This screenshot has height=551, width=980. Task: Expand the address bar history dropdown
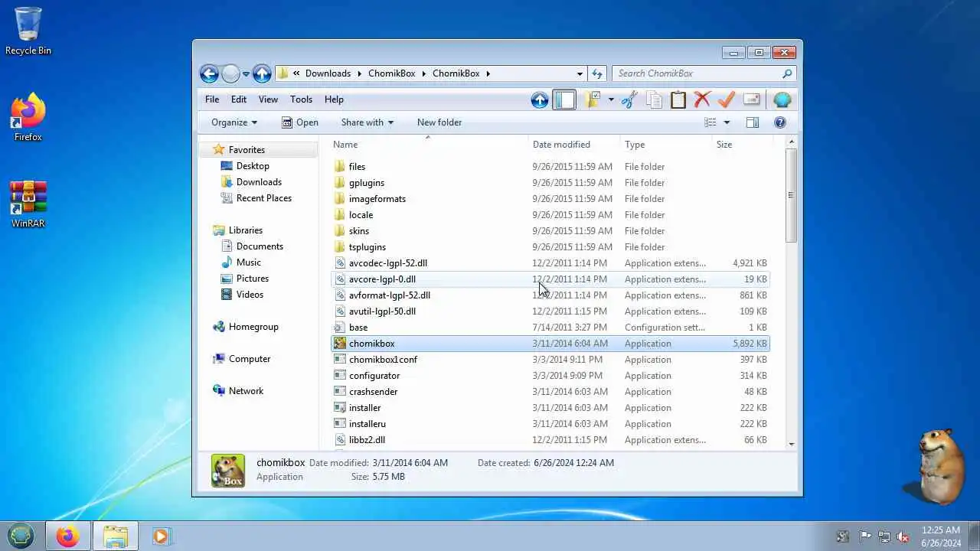pos(580,73)
